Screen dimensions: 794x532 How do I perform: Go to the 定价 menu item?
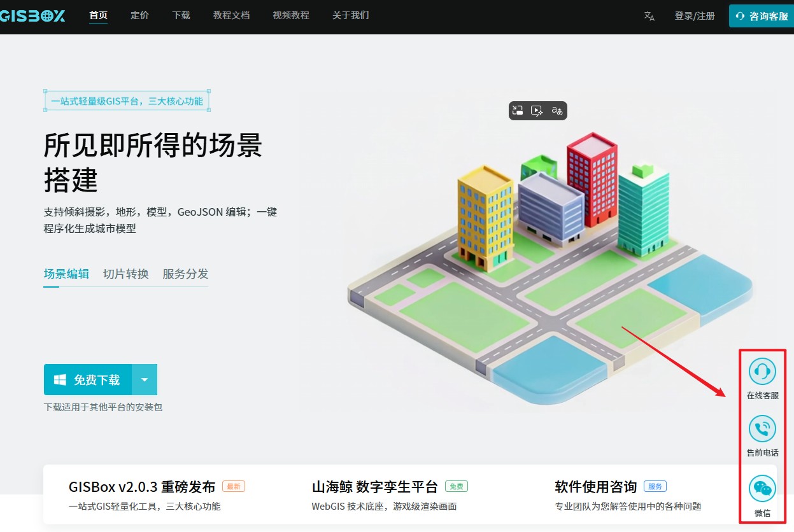[139, 15]
